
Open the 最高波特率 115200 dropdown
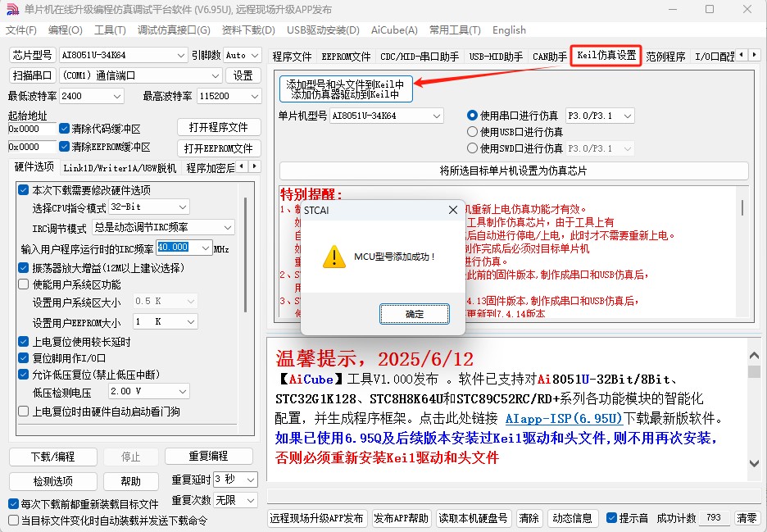255,97
